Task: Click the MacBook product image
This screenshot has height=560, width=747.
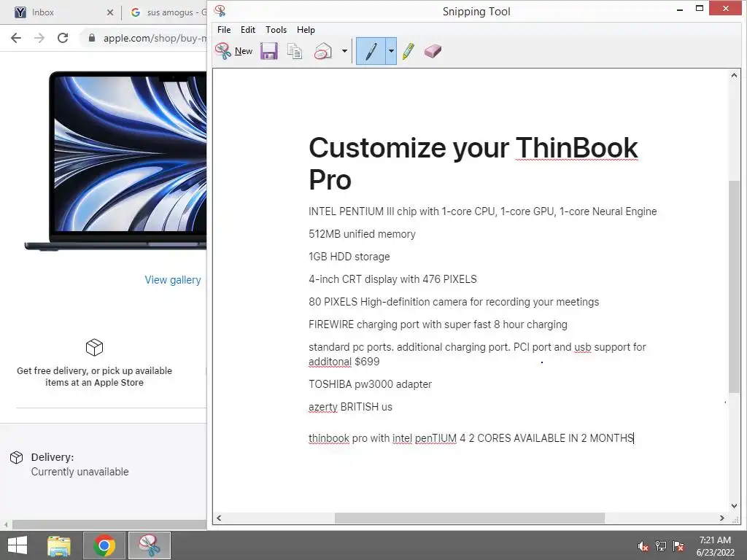Action: pos(116,161)
